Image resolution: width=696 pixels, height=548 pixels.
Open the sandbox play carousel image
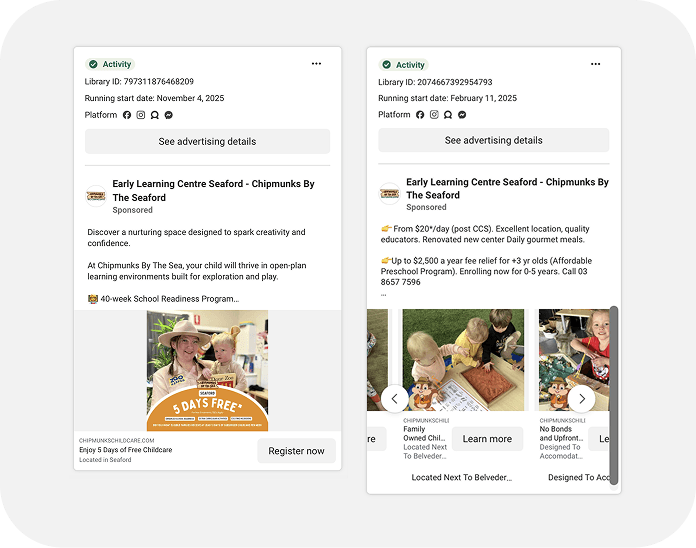pos(463,360)
